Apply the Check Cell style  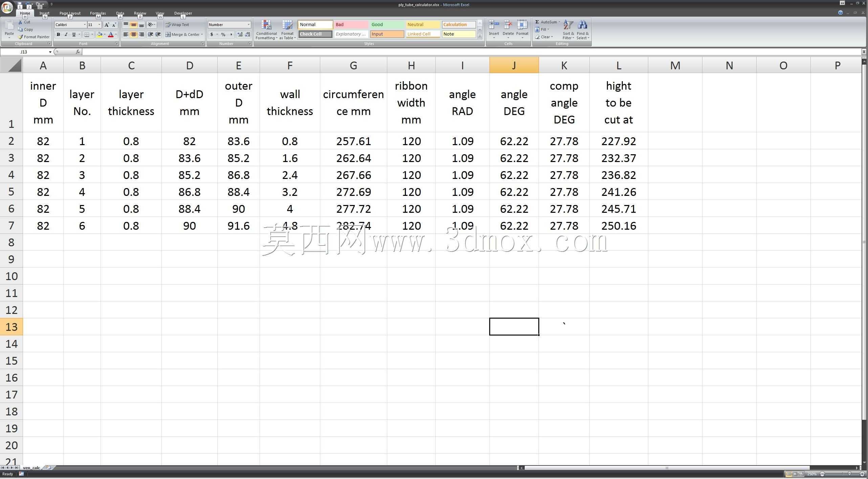(315, 34)
